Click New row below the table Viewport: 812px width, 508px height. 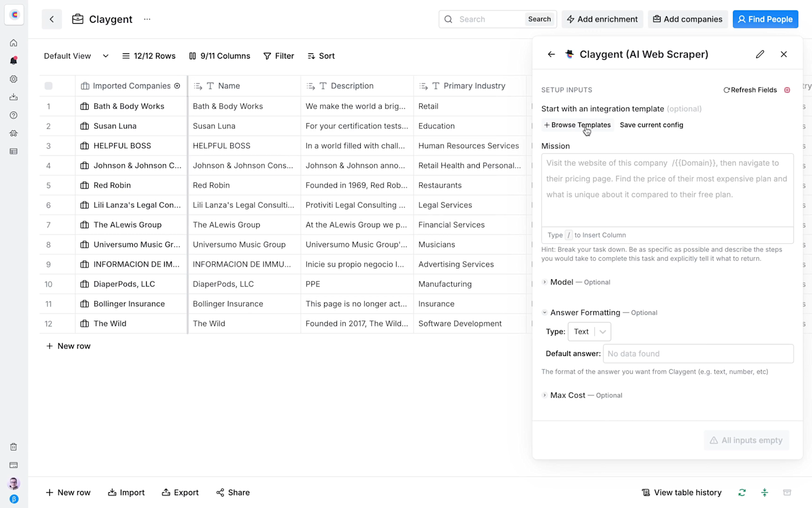pyautogui.click(x=68, y=346)
